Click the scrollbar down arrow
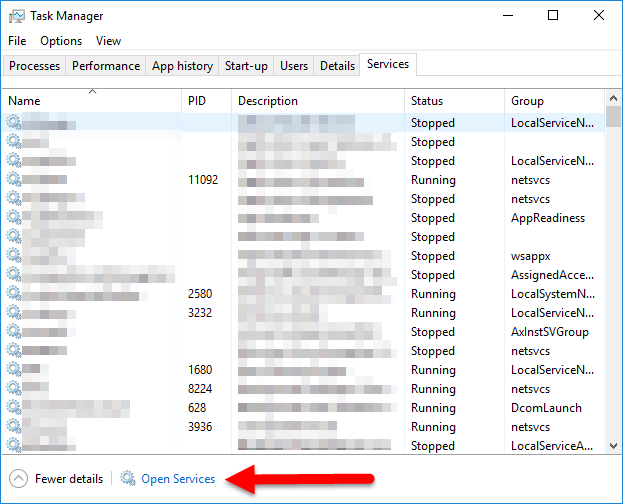Image resolution: width=623 pixels, height=504 pixels. coord(613,446)
